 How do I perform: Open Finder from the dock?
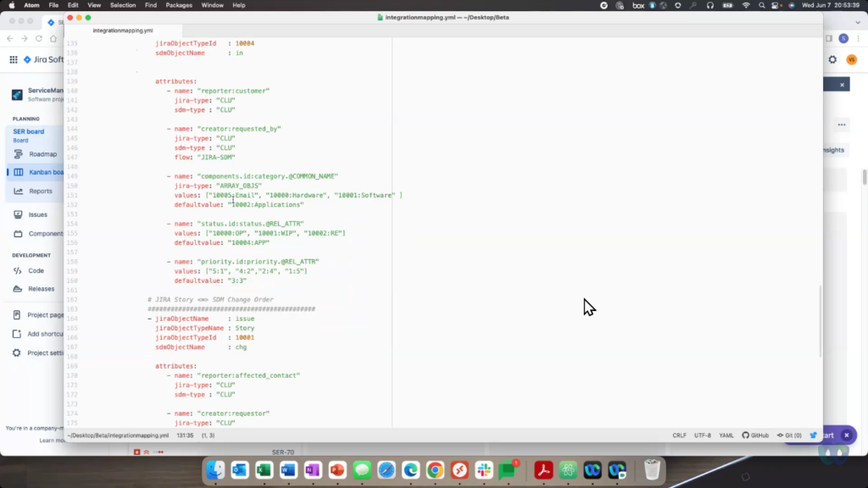[215, 470]
